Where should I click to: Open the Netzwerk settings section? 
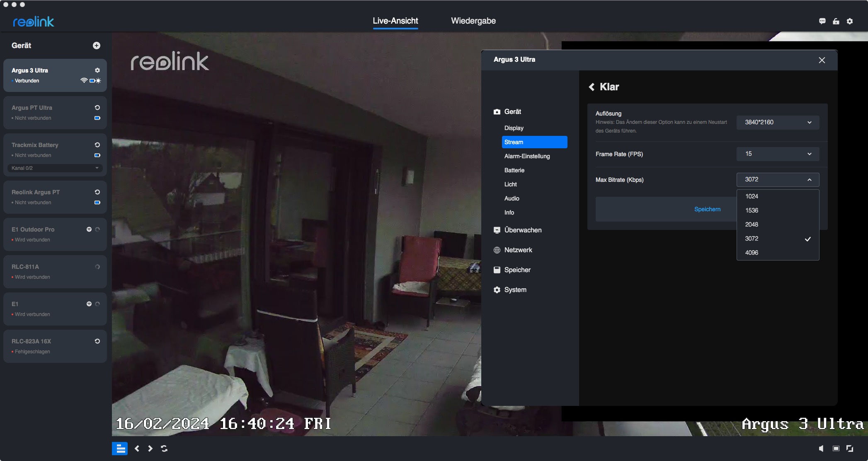coord(518,250)
